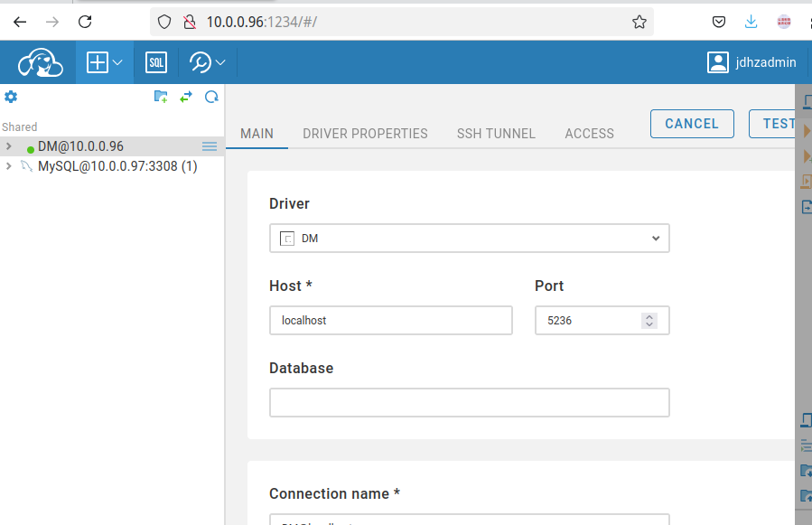Open the Driver DM dropdown

[x=469, y=239]
